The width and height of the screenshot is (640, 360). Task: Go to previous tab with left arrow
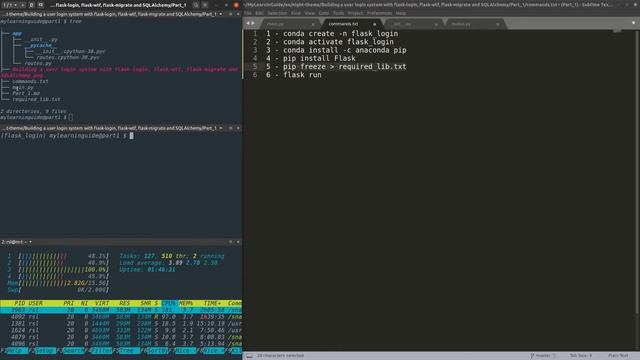click(248, 24)
